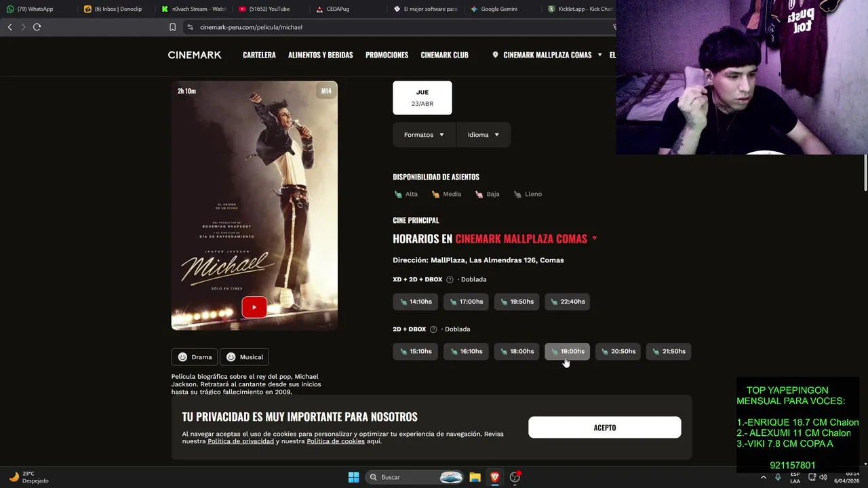
Task: Click the address bar URL field
Action: [x=400, y=27]
